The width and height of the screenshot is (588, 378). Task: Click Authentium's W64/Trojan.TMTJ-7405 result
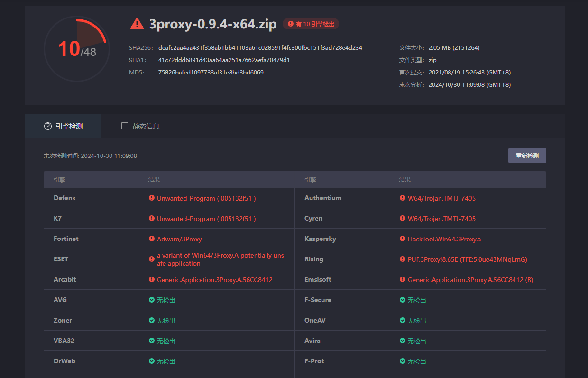coord(441,198)
